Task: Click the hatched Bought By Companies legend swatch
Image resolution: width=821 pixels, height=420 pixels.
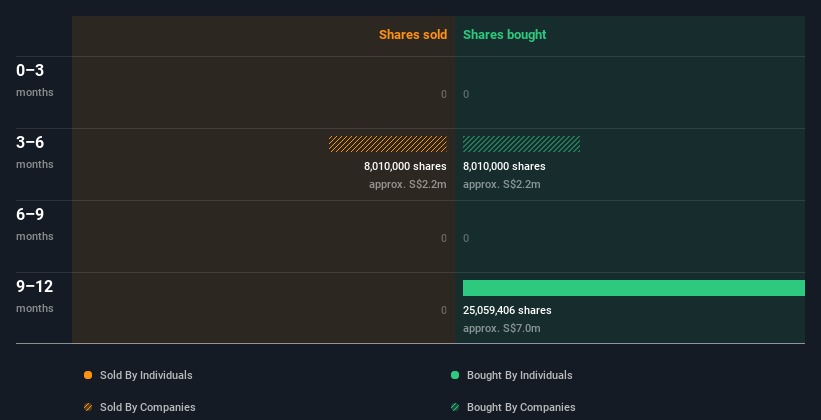Action: click(455, 407)
